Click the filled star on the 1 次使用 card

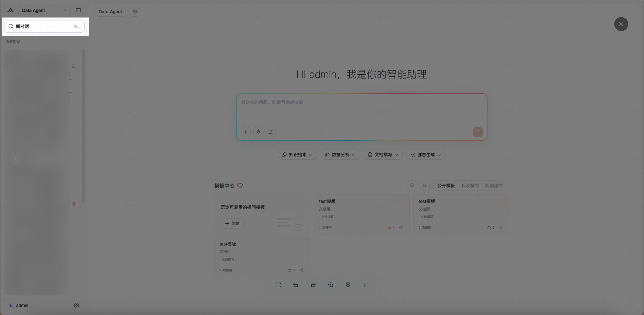pyautogui.click(x=389, y=227)
